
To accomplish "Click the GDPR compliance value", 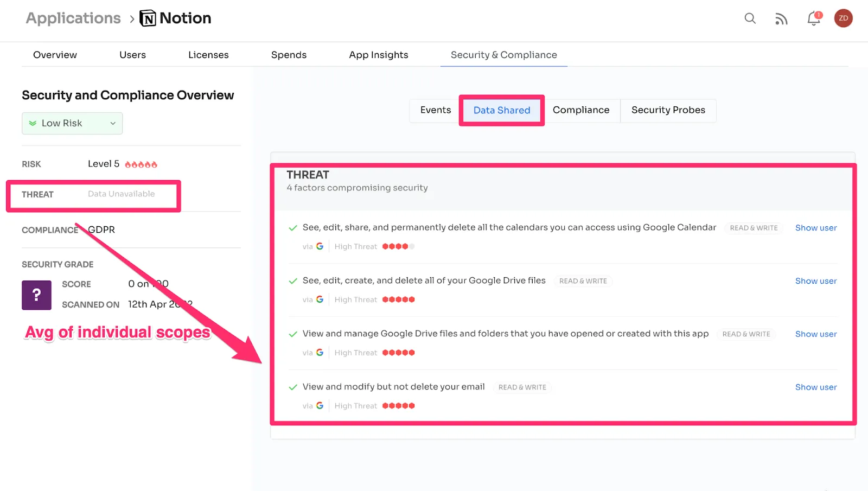I will coord(101,229).
